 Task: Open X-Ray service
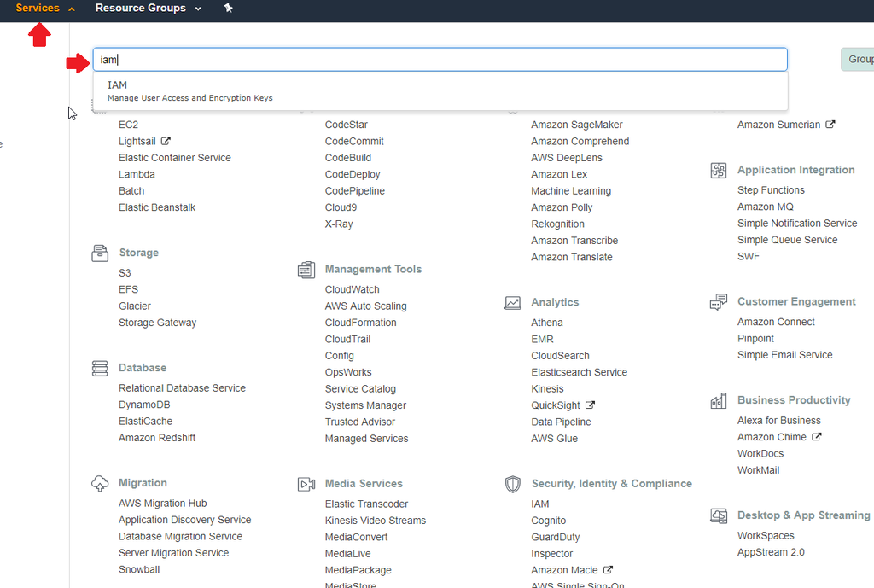[x=338, y=224]
